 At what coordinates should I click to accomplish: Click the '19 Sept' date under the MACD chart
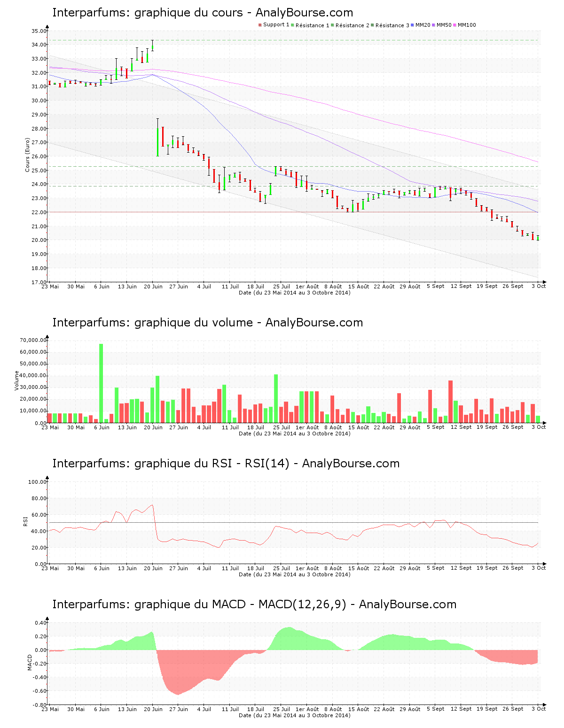[487, 709]
